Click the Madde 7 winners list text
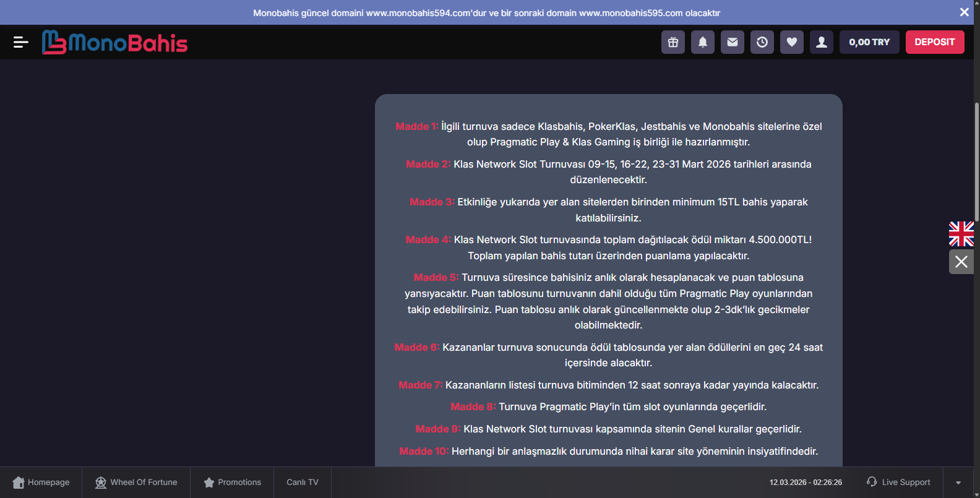Screen dimensions: 980x498 coord(609,385)
